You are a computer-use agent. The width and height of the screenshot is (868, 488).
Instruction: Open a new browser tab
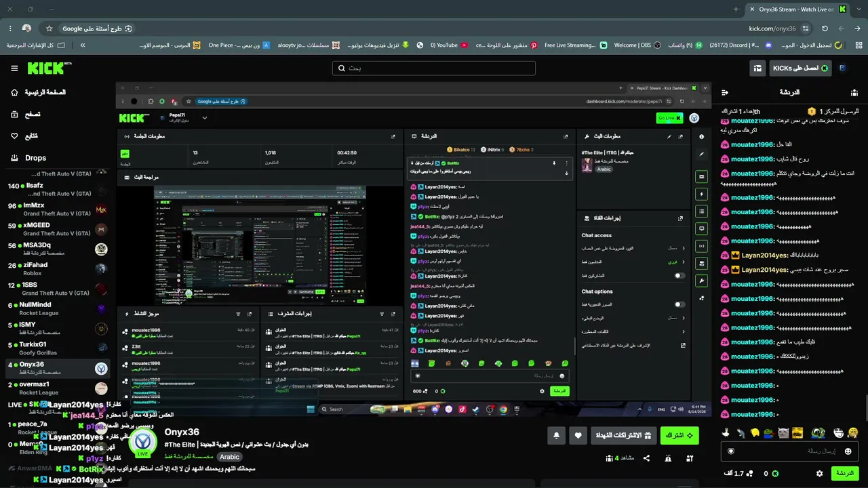point(736,9)
